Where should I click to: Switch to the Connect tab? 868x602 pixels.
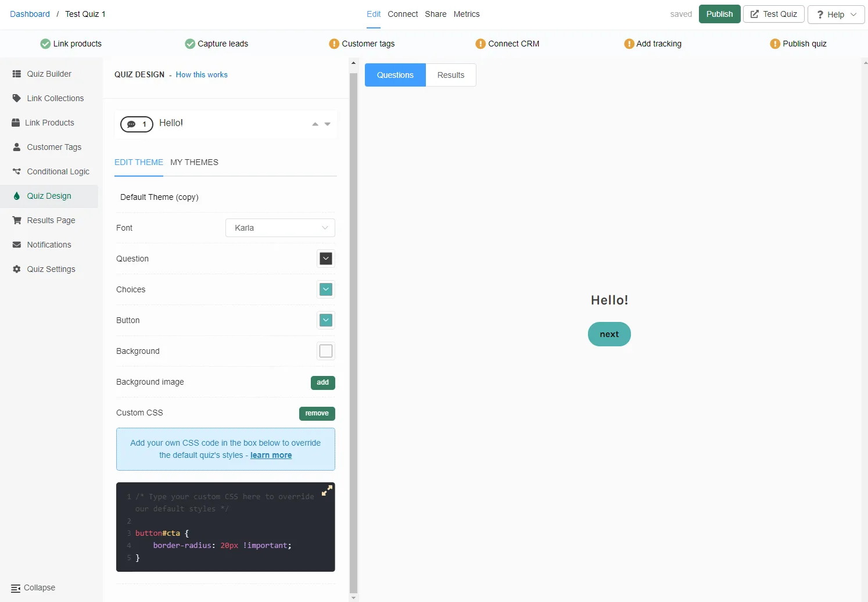[x=403, y=14]
